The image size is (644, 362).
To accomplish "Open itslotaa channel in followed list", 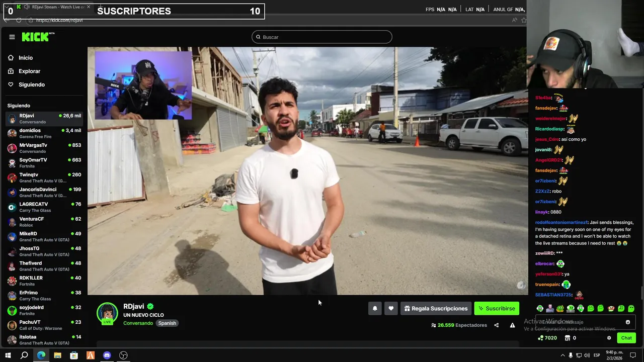I will [x=44, y=340].
